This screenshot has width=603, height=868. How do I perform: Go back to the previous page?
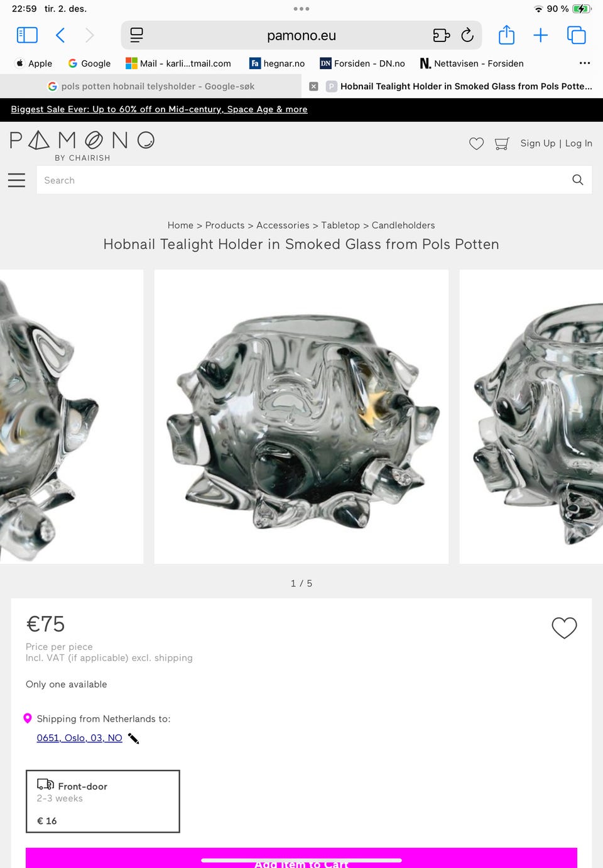click(x=60, y=35)
